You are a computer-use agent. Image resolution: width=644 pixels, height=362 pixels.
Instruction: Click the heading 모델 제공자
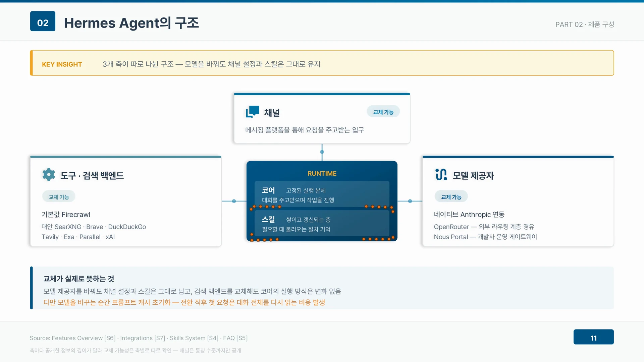click(473, 175)
